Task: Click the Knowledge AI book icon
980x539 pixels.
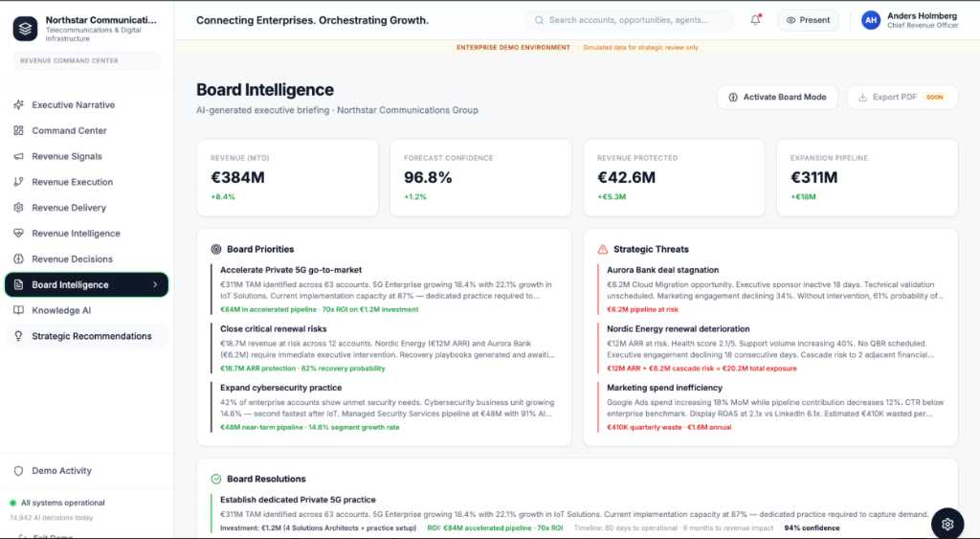Action: pyautogui.click(x=19, y=310)
